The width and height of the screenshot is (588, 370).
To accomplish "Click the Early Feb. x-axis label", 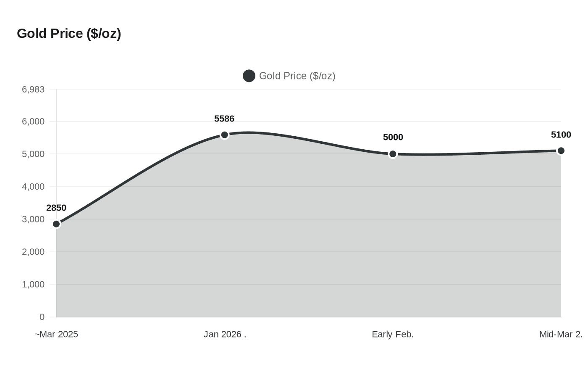I will (393, 334).
